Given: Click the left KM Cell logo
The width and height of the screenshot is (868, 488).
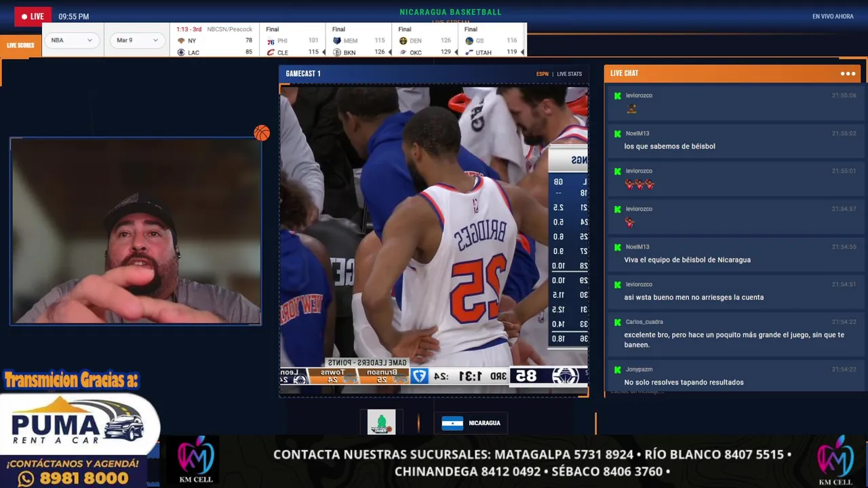Looking at the screenshot, I should (195, 460).
